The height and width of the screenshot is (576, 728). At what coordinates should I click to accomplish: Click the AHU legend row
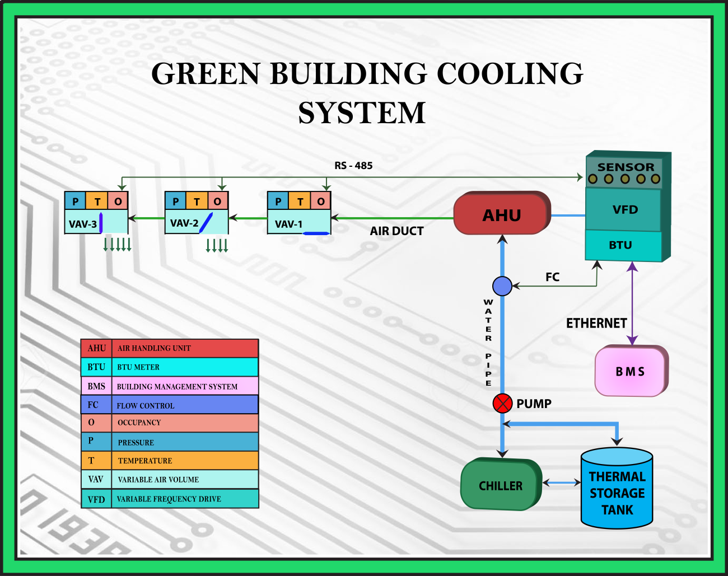click(x=170, y=348)
